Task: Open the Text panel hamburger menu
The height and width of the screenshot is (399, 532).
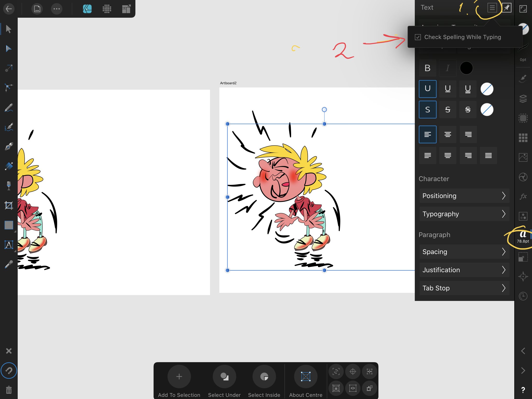Action: point(492,8)
